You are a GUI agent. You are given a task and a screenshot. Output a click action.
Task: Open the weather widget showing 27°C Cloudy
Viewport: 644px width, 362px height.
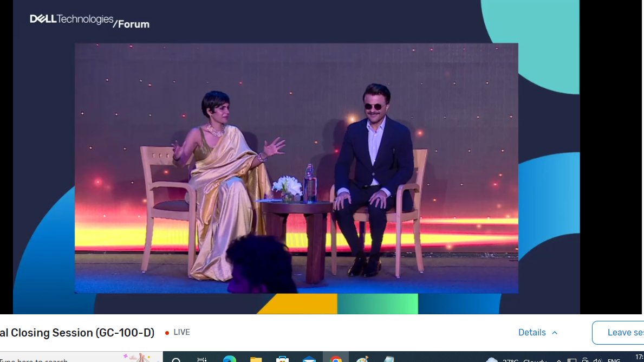pos(516,360)
